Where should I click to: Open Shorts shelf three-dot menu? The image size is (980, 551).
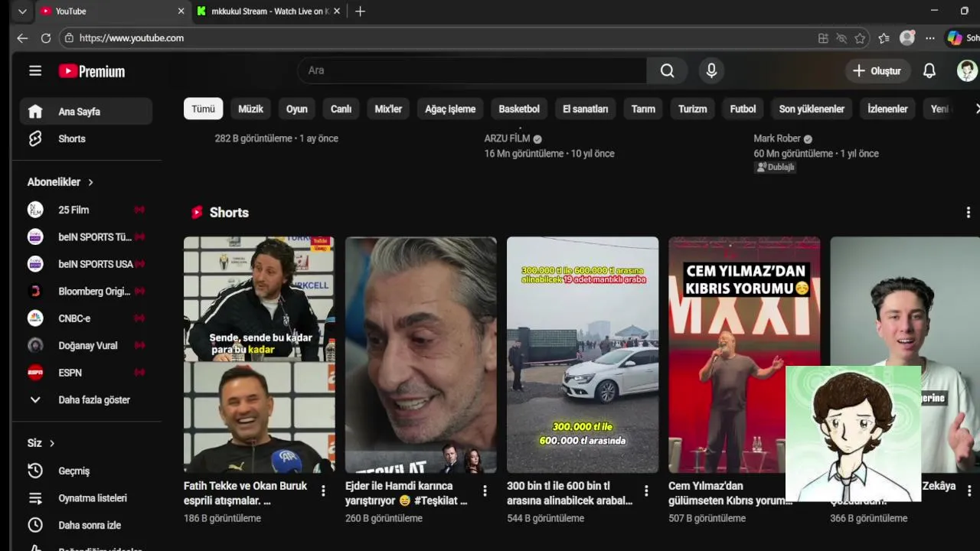coord(969,213)
